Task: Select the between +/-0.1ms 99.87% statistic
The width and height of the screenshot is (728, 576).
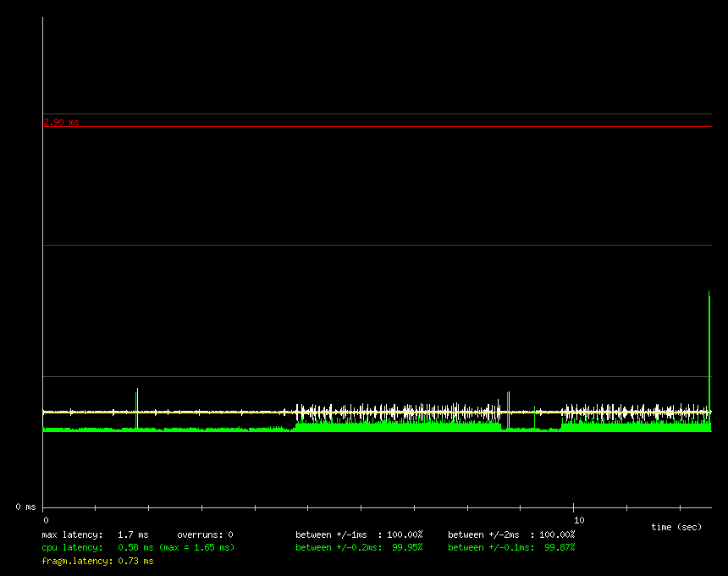Action: [511, 547]
